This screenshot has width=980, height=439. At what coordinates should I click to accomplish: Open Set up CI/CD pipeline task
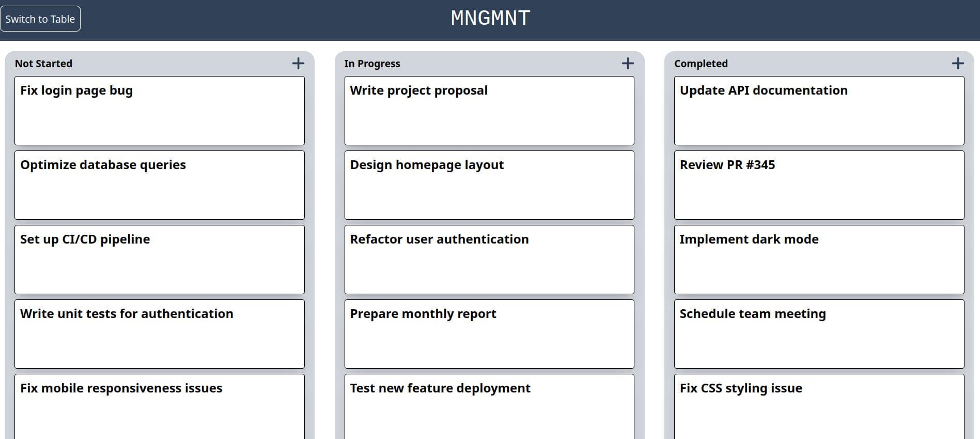coord(160,260)
